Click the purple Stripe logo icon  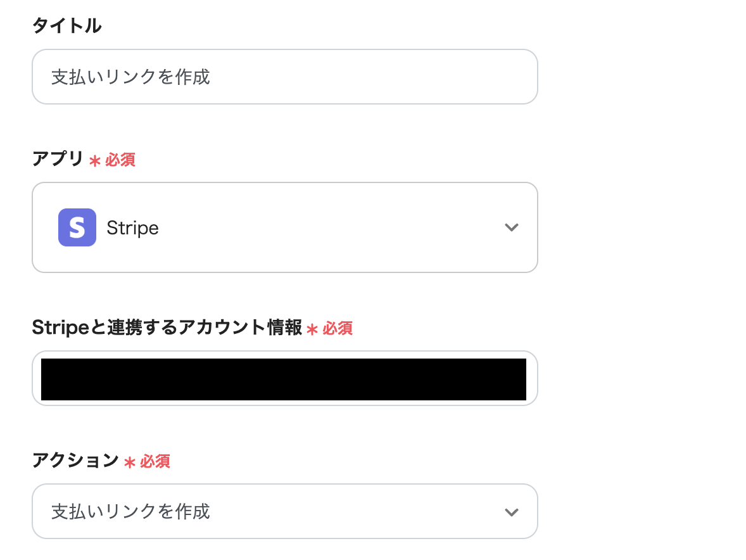[77, 227]
